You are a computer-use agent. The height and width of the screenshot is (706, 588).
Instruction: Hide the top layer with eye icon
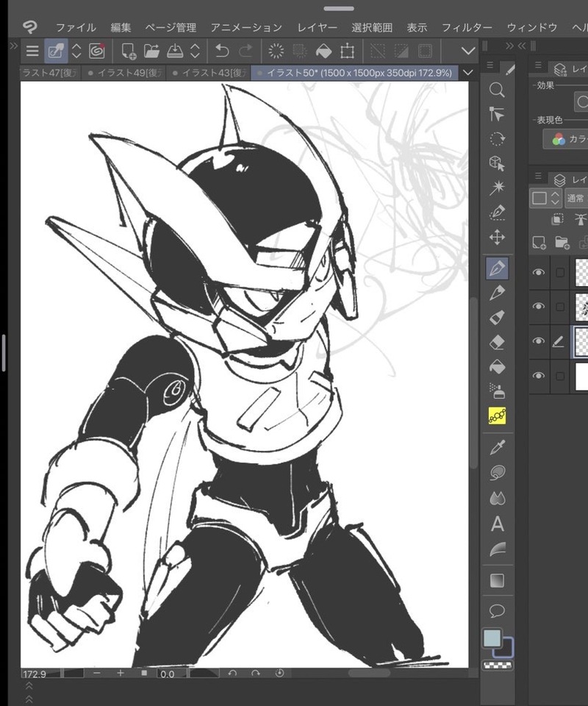(x=539, y=272)
